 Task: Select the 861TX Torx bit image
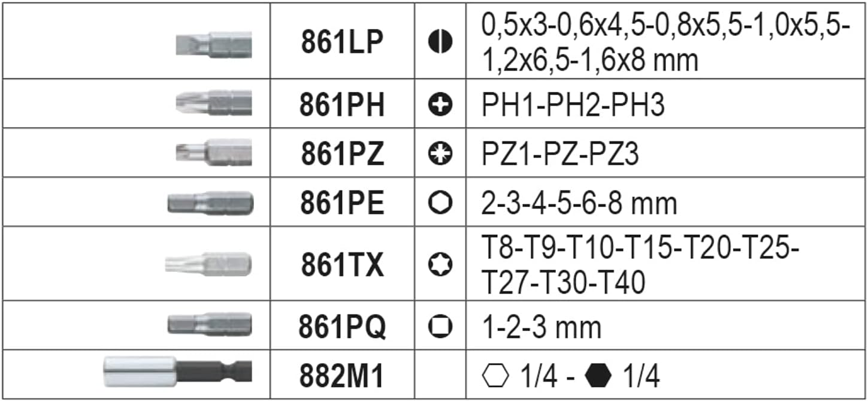pos(208,264)
